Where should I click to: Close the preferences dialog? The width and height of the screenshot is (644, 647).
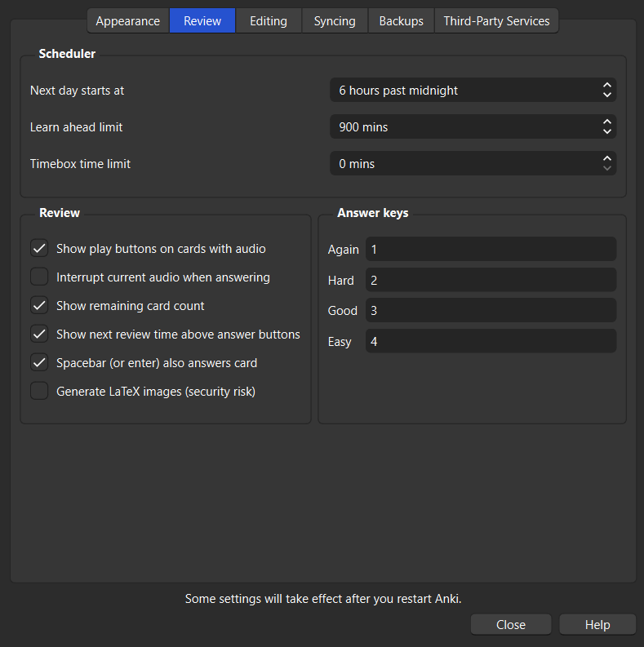(511, 624)
